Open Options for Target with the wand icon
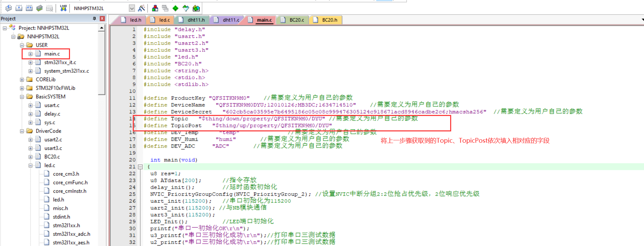Screen dimensions: 644x246 (x=141, y=8)
